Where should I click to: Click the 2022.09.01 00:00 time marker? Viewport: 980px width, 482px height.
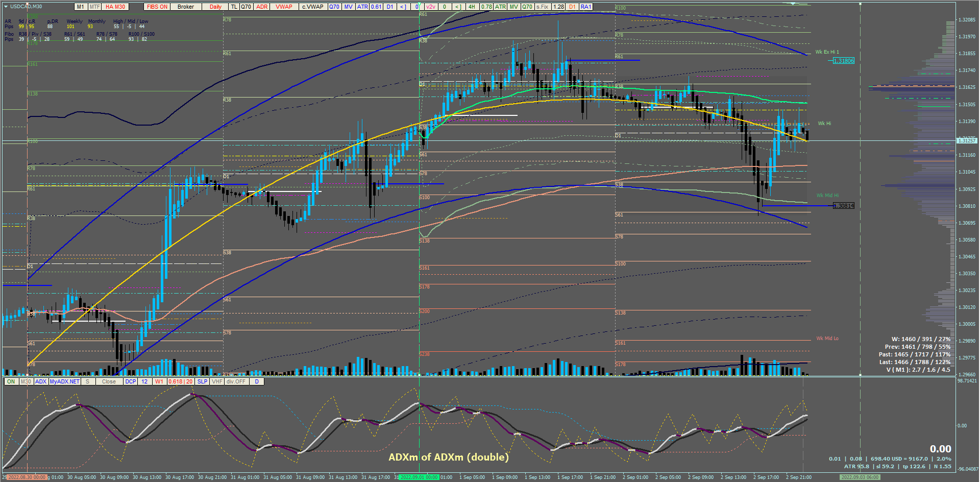click(419, 477)
